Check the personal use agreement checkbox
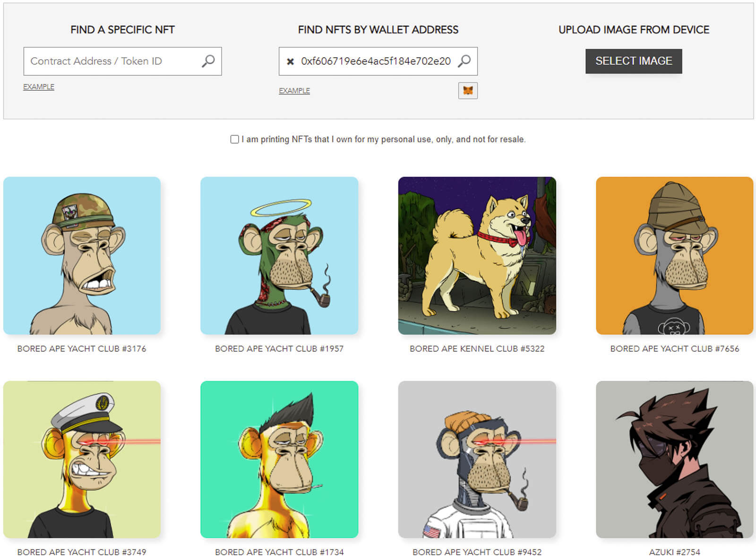Viewport: 756px width, 559px height. pyautogui.click(x=234, y=139)
